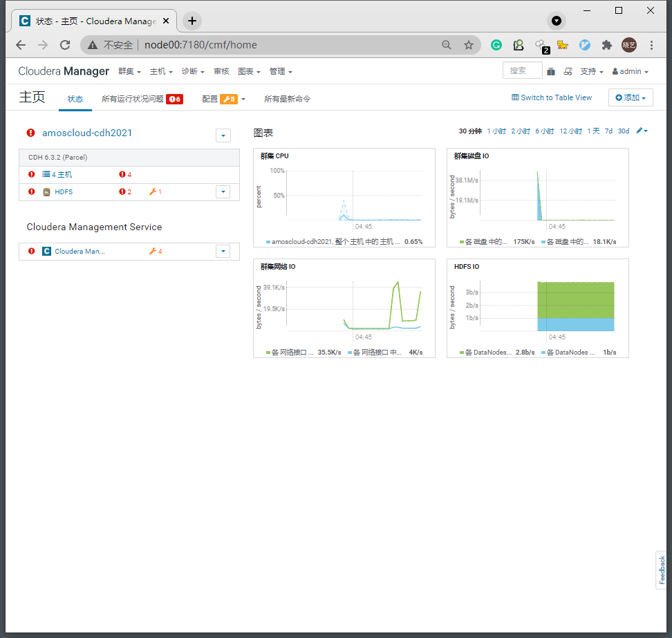Close the Cloudera Manager tab
Image resolution: width=672 pixels, height=638 pixels.
[167, 21]
